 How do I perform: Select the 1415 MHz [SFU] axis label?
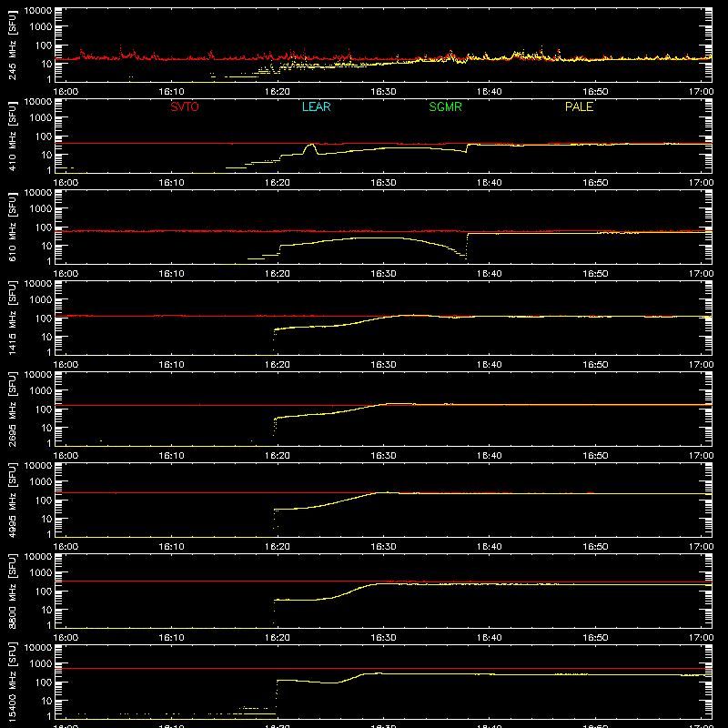tap(13, 318)
